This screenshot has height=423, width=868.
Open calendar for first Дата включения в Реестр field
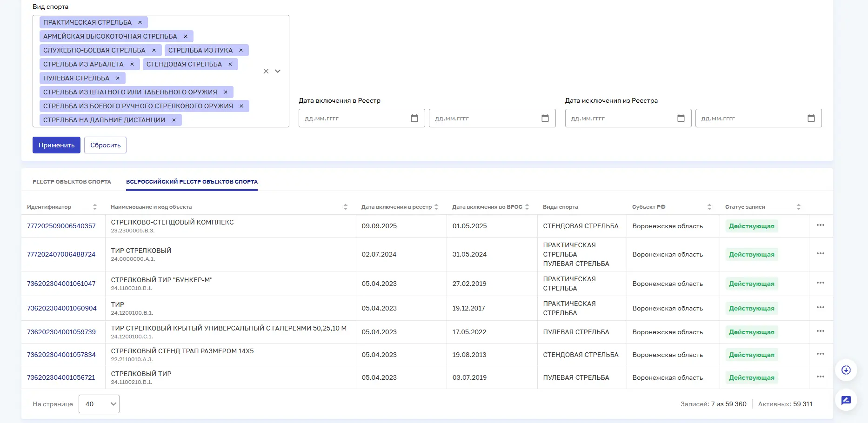point(414,118)
